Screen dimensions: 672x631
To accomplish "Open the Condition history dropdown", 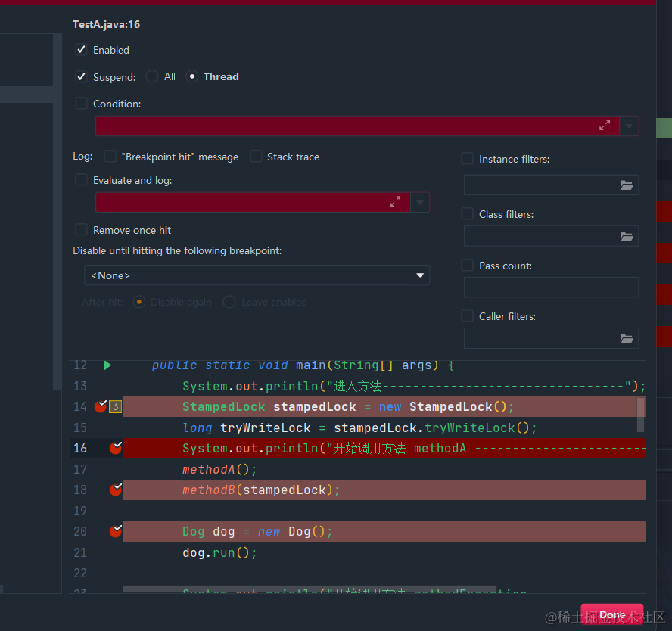I will tap(629, 126).
